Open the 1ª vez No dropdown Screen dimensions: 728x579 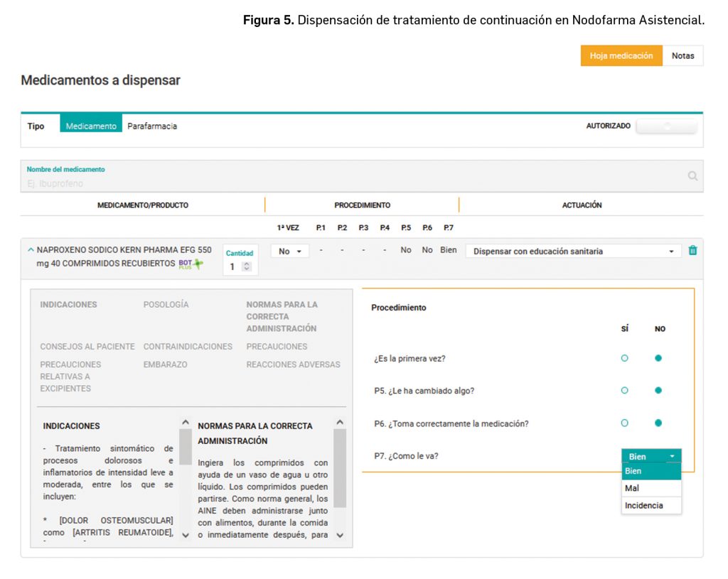(289, 251)
